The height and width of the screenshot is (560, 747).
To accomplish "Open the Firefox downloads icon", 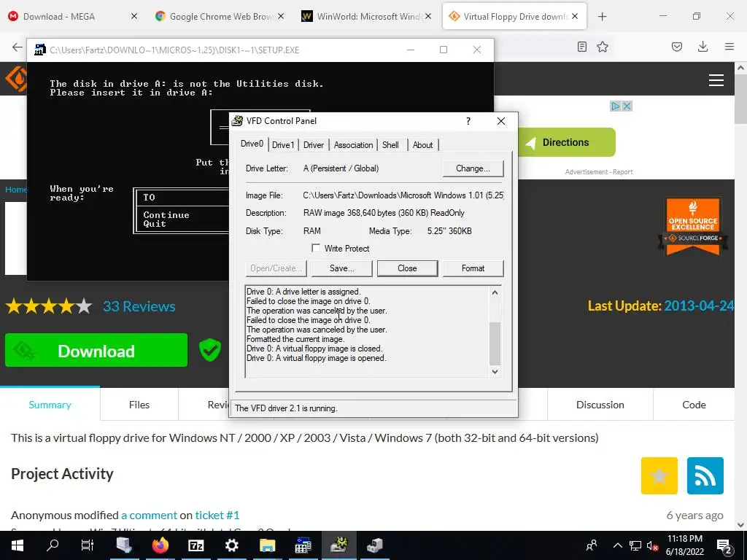I will click(703, 47).
